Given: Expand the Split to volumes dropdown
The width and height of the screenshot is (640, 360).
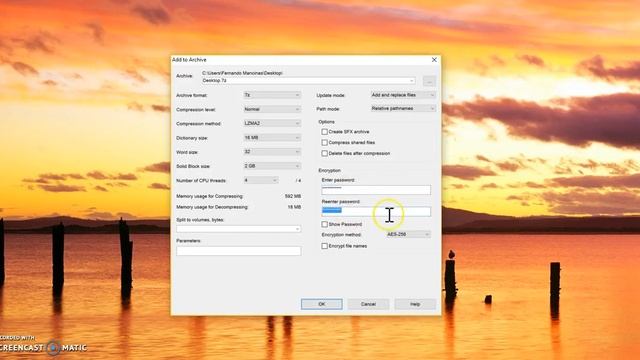Looking at the screenshot, I should click(x=297, y=229).
